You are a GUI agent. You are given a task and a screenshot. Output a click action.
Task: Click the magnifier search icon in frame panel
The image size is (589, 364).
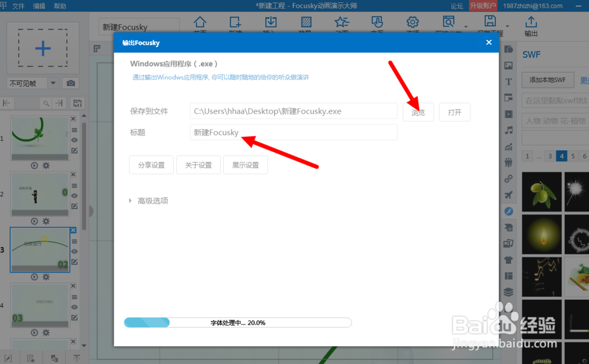46,103
